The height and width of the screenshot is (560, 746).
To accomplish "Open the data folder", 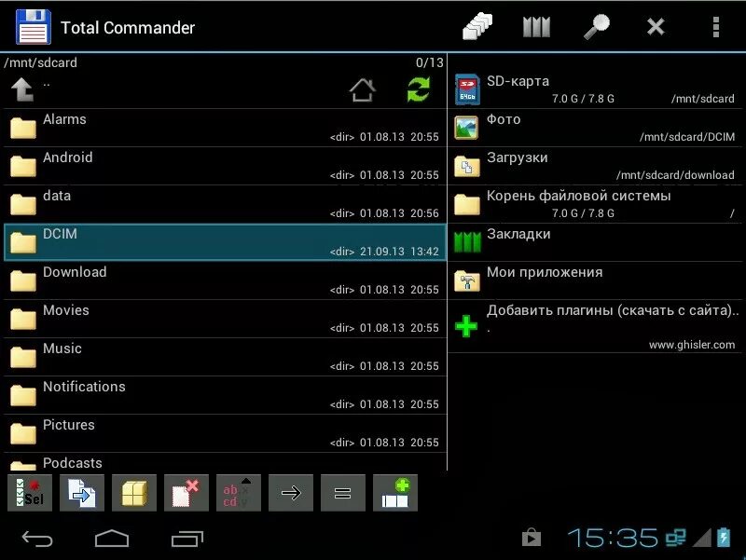I will pos(225,204).
